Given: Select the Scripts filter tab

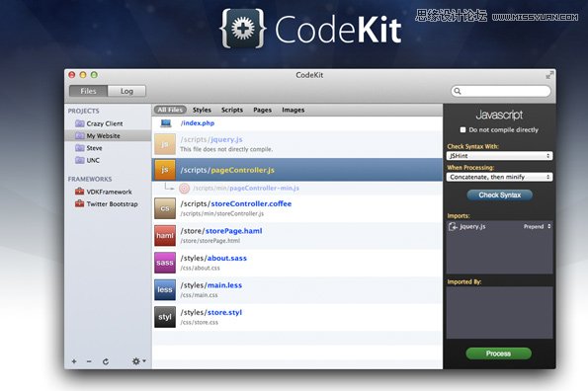Looking at the screenshot, I should point(232,110).
